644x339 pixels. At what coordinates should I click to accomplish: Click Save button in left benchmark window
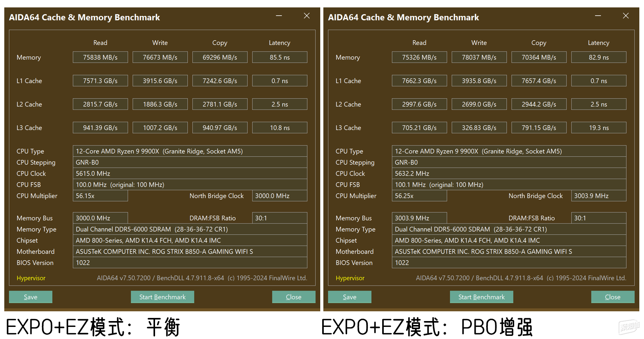pos(30,297)
